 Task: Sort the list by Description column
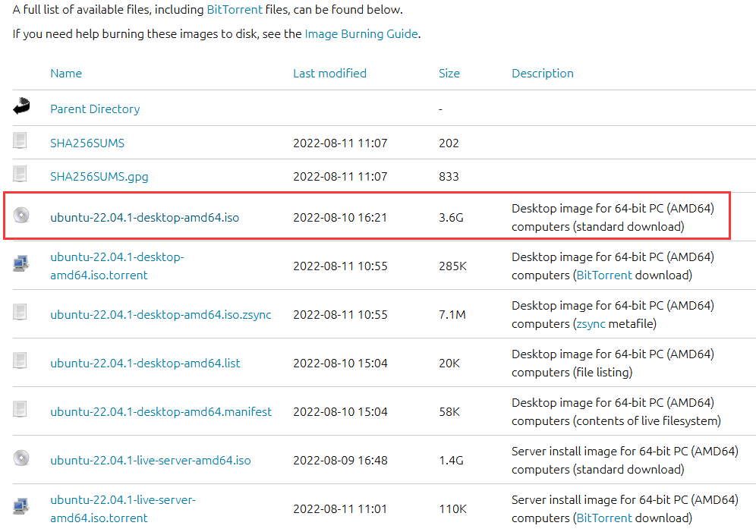543,74
